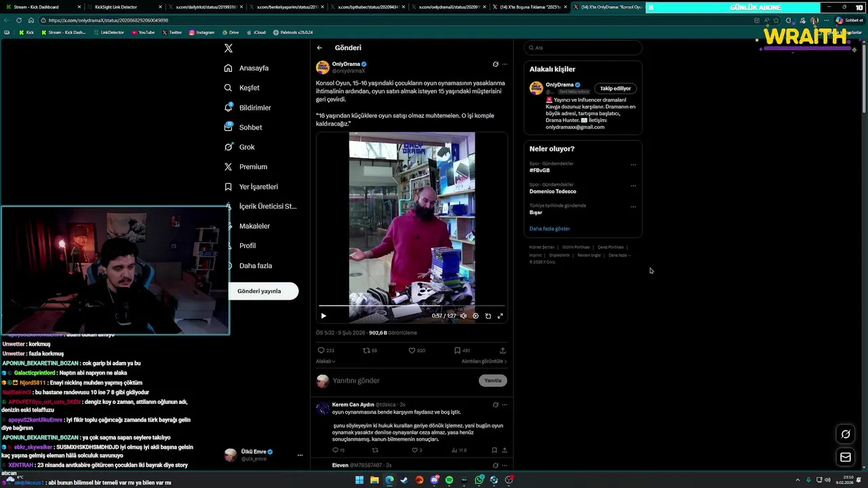Image resolution: width=868 pixels, height=488 pixels.
Task: Enter video fullscreen
Action: pyautogui.click(x=500, y=316)
